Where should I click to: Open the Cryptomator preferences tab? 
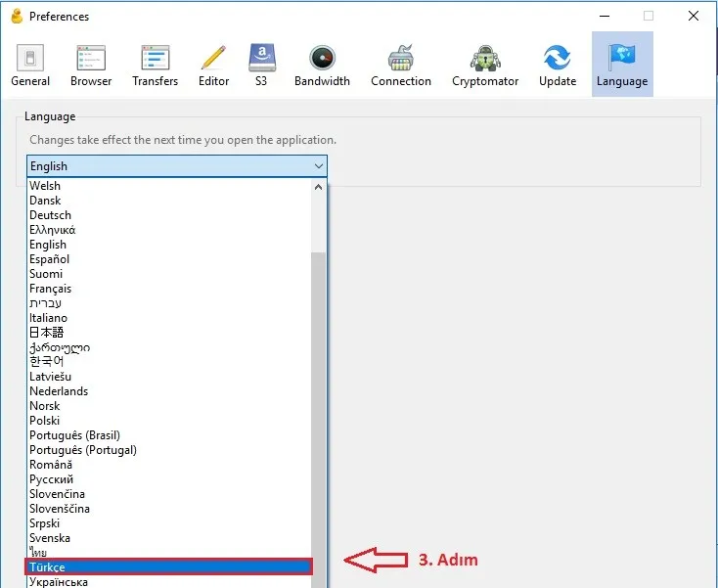485,65
